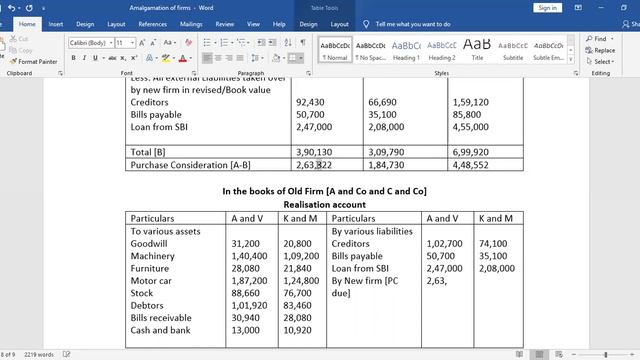
Task: Click the Find button
Action: pos(596,39)
